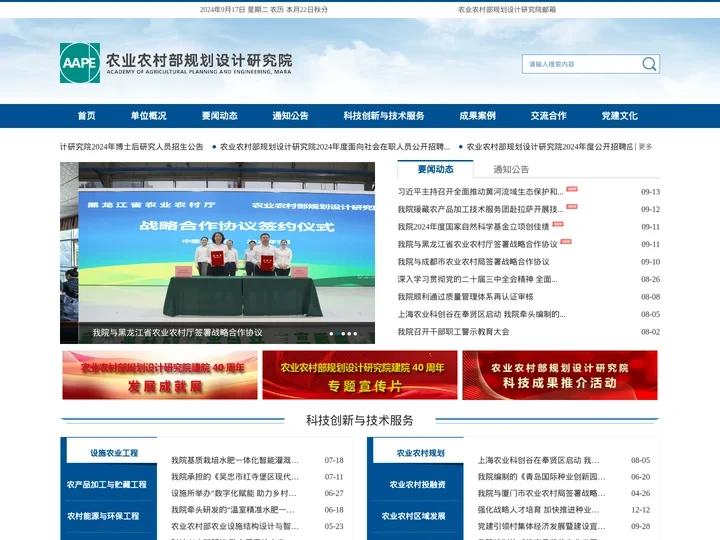Viewport: 720px width, 540px height.
Task: Open news 我院顺利通过质量管理体系再认证审核
Action: [x=466, y=297]
